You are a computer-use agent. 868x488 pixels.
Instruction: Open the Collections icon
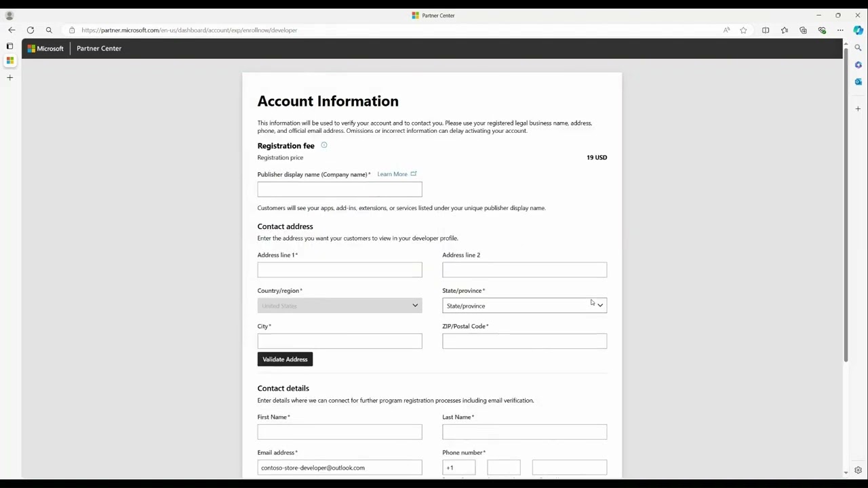[x=803, y=30]
